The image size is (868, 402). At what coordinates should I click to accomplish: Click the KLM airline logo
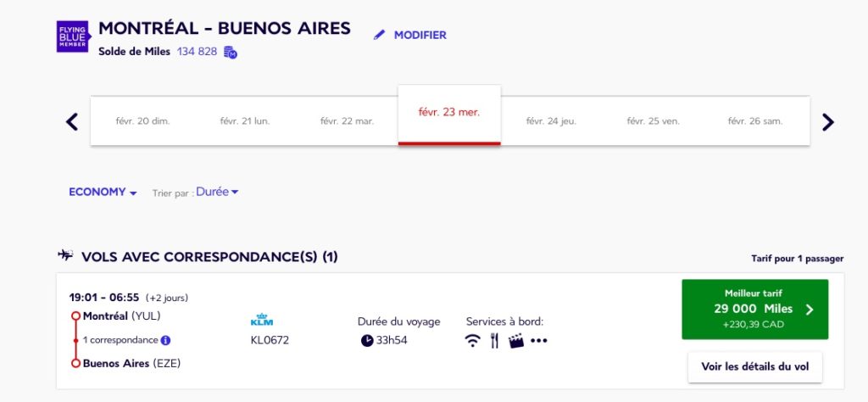tap(262, 321)
